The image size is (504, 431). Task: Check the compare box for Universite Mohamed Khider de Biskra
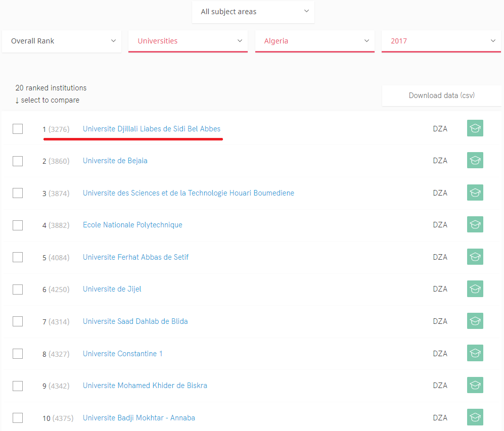pyautogui.click(x=18, y=386)
